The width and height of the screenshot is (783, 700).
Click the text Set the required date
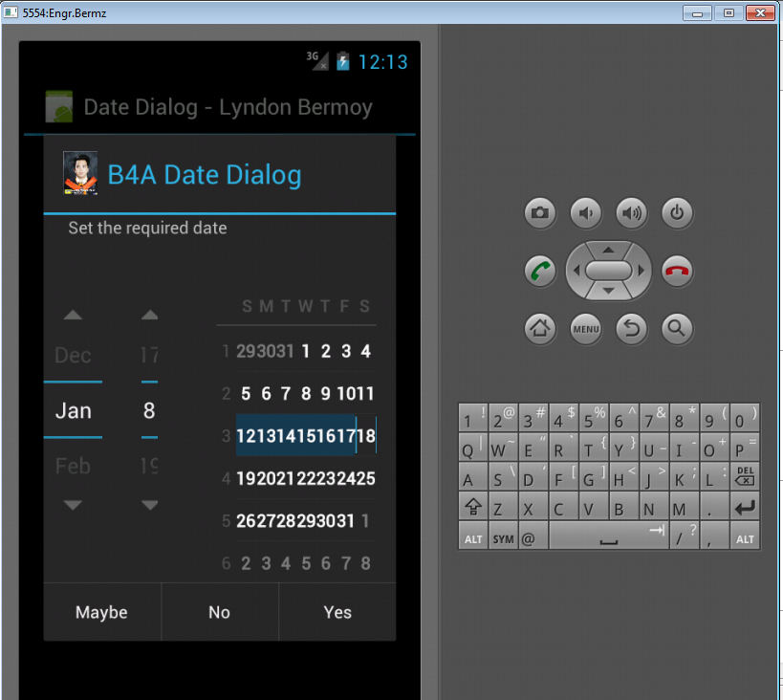tap(148, 229)
